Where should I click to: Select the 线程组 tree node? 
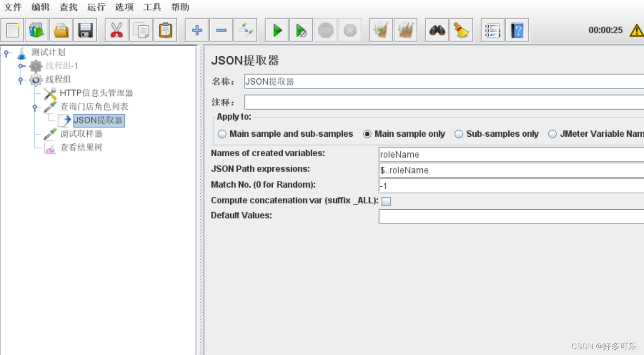pos(58,80)
